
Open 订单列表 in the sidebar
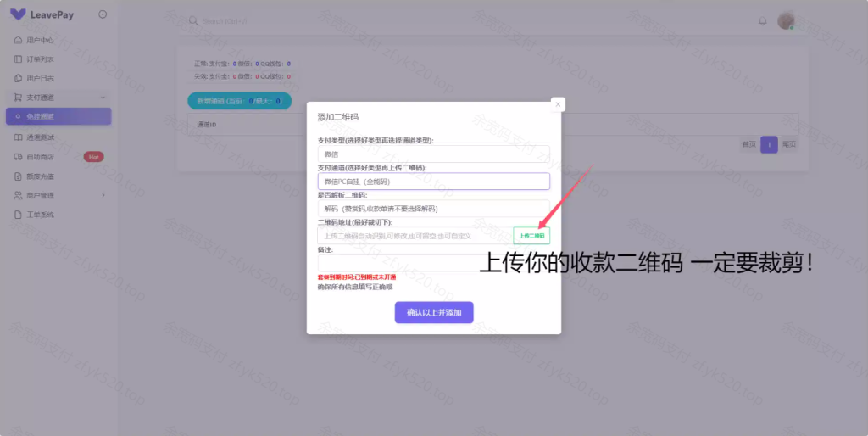point(40,59)
